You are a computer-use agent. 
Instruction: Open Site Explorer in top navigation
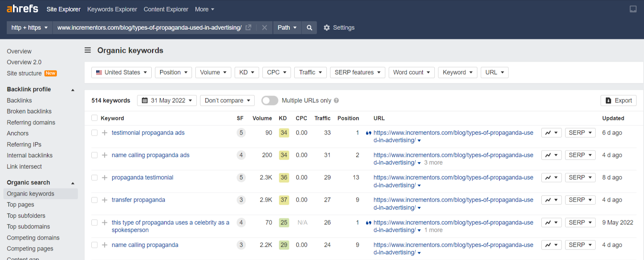(64, 9)
